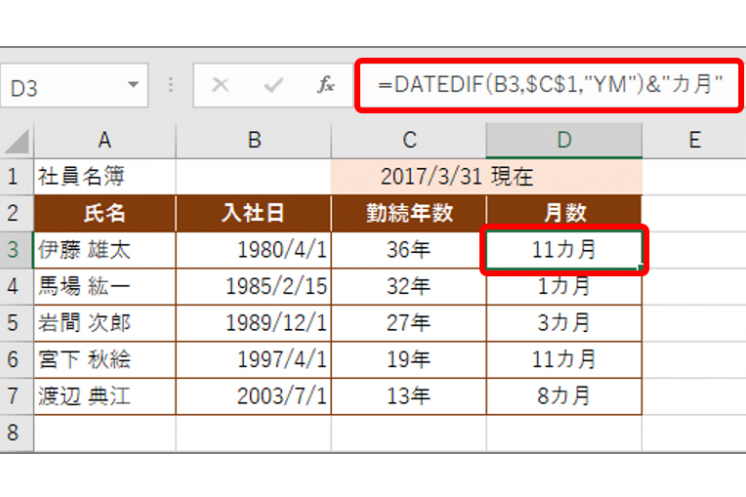
Task: Select row 7 header
Action: point(17,396)
